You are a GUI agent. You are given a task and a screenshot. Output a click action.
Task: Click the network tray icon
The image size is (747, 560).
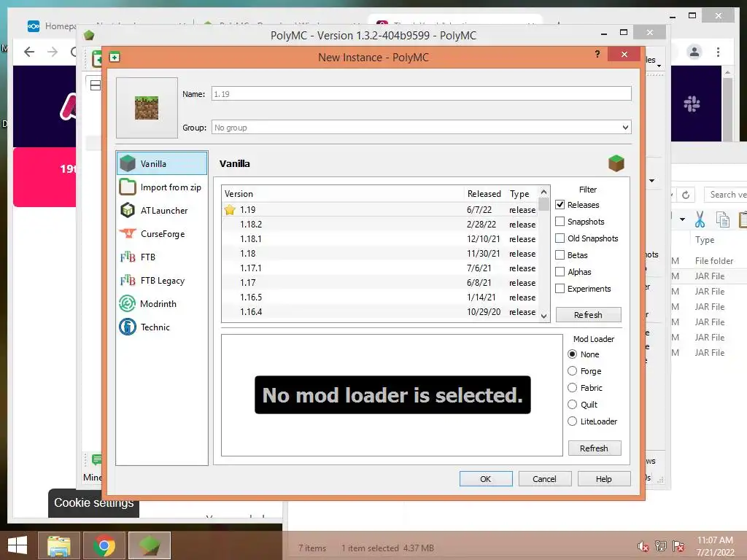(x=661, y=546)
